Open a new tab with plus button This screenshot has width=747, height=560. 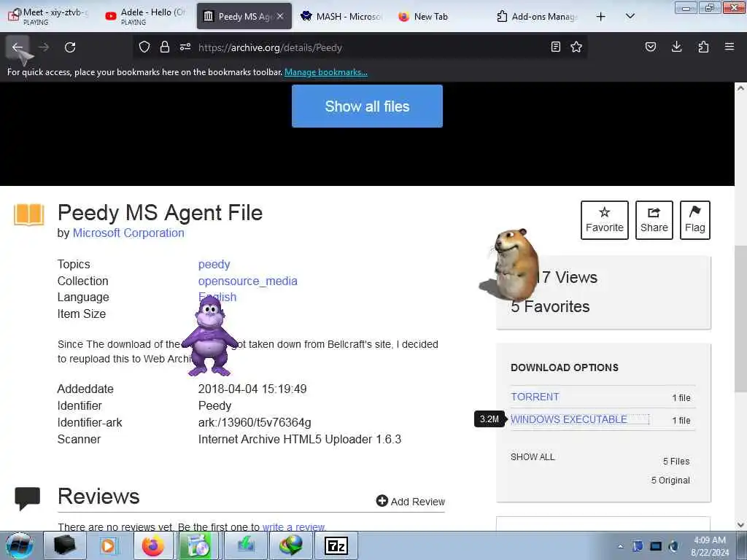pyautogui.click(x=601, y=17)
